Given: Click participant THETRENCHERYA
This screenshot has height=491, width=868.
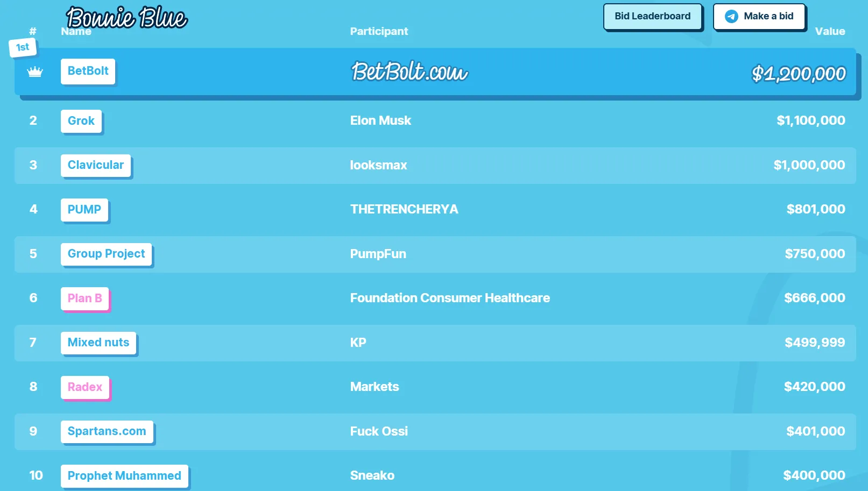Looking at the screenshot, I should pos(404,209).
